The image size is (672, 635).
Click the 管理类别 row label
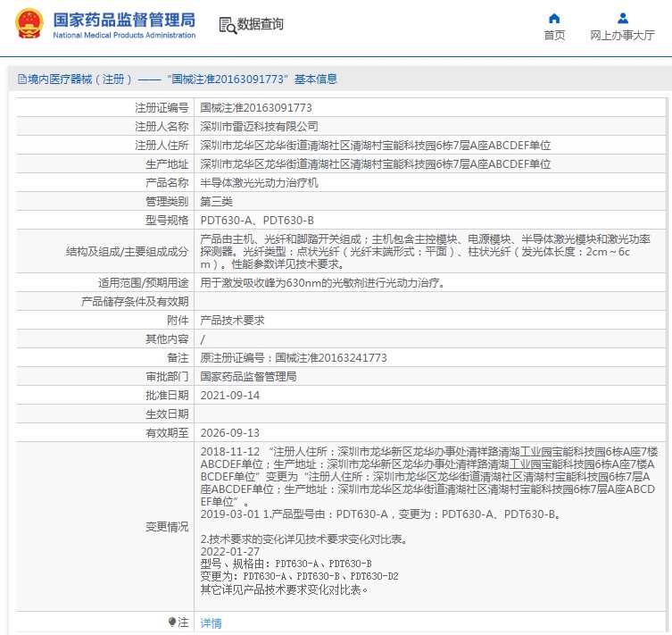coord(167,202)
